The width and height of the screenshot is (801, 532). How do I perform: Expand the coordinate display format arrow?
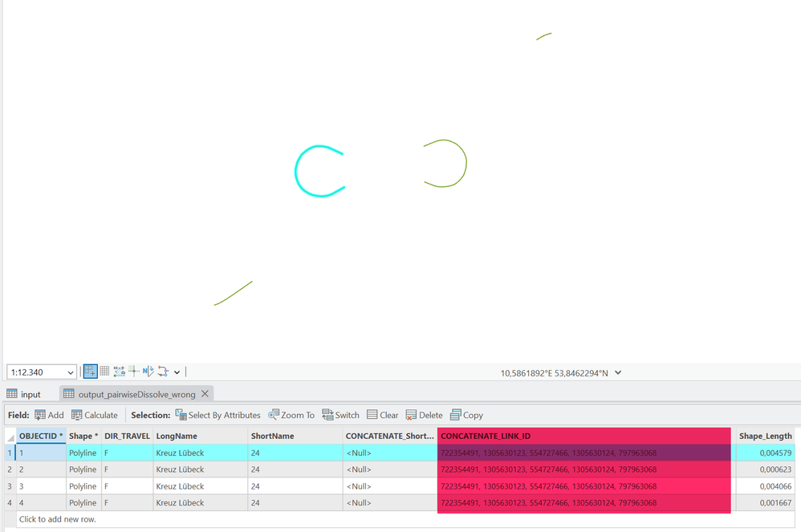[618, 372]
